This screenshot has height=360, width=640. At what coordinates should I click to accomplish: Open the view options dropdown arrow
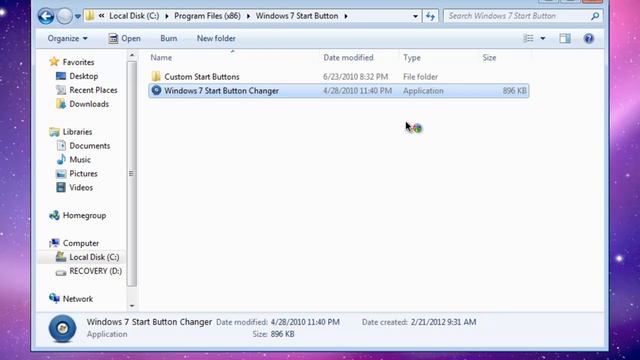tap(543, 38)
